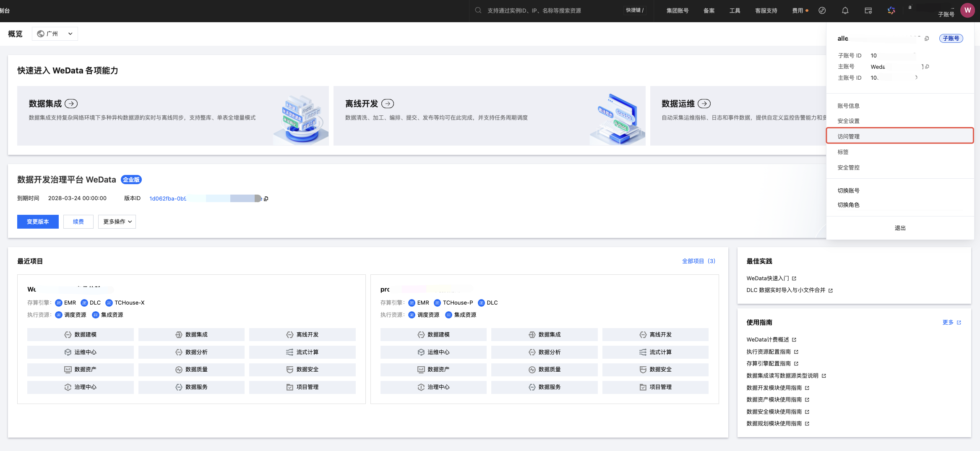Viewport: 980px width, 451px height.
Task: Choose 切换账号 from account menu
Action: (848, 190)
